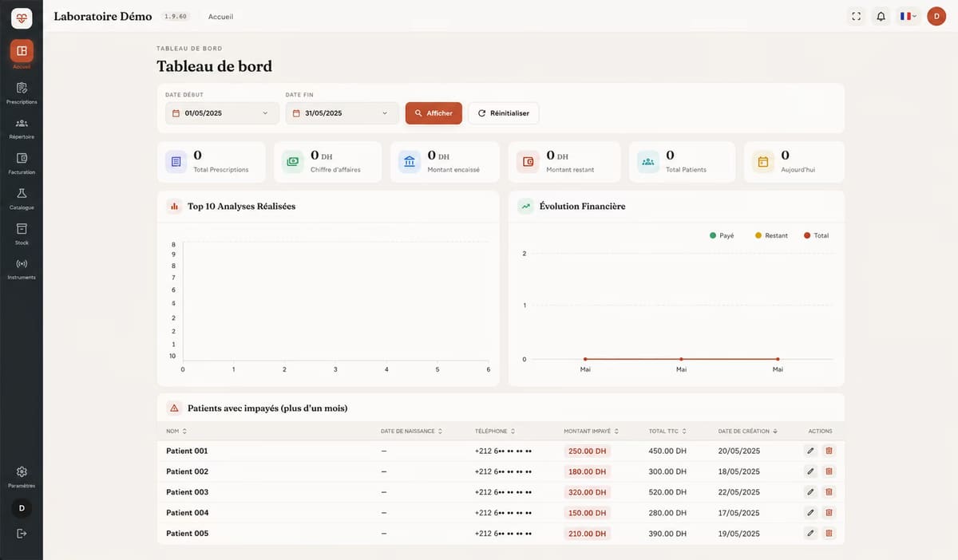Open the Date fin dropdown

coord(342,113)
